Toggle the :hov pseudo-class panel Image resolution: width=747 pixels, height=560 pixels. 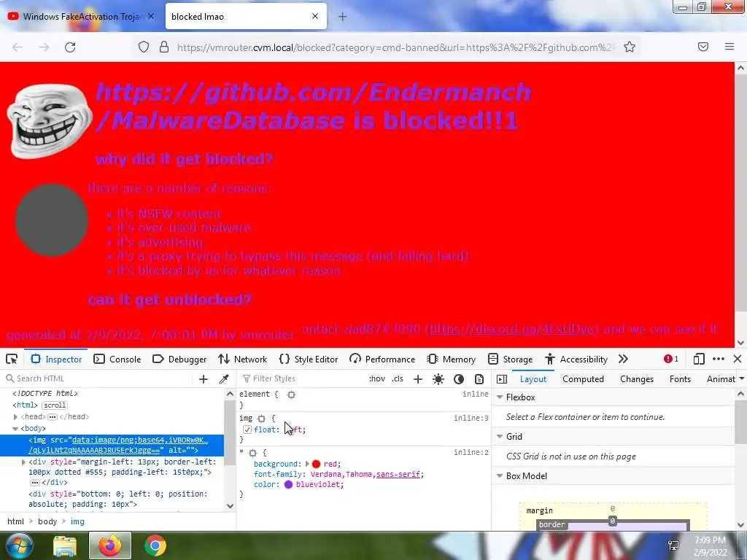click(x=377, y=379)
